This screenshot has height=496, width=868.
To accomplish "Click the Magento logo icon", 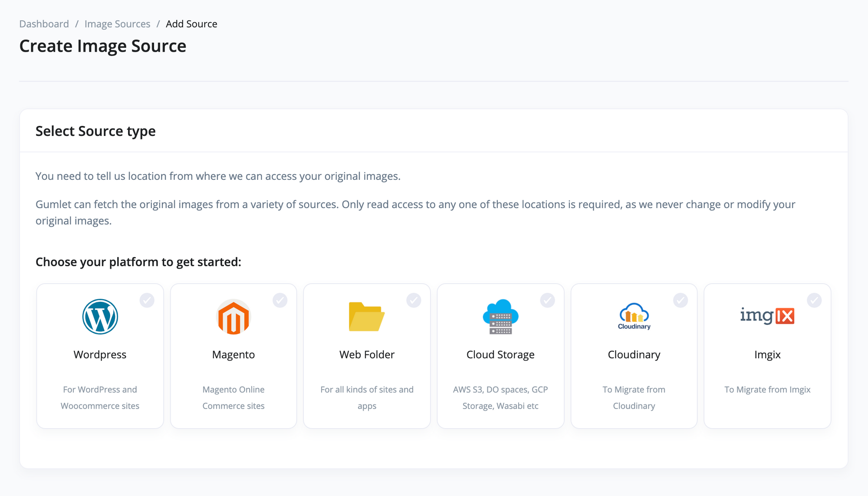I will coord(233,317).
